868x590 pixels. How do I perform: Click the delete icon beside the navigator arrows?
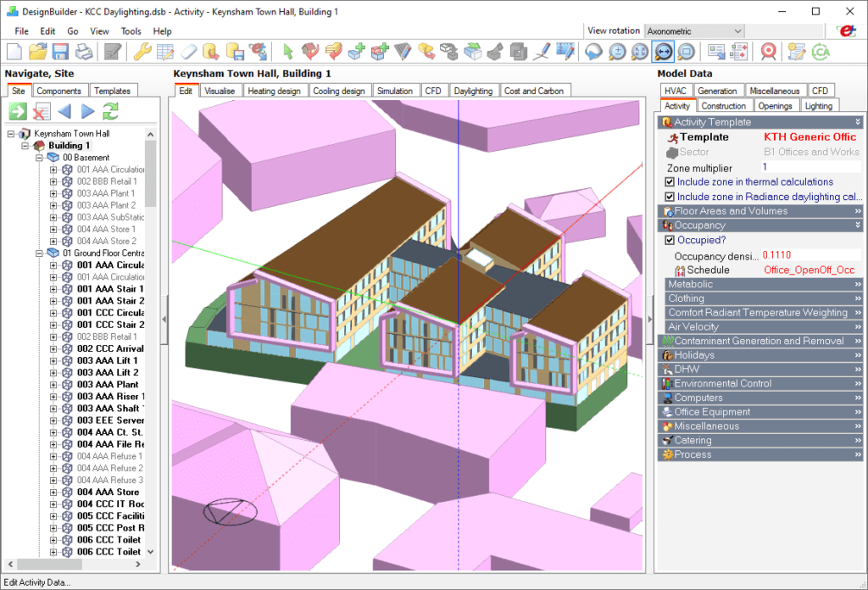tap(42, 110)
